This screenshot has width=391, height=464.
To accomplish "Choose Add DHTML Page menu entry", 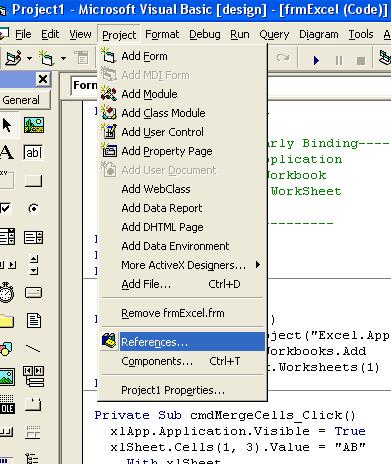I will (x=182, y=227).
